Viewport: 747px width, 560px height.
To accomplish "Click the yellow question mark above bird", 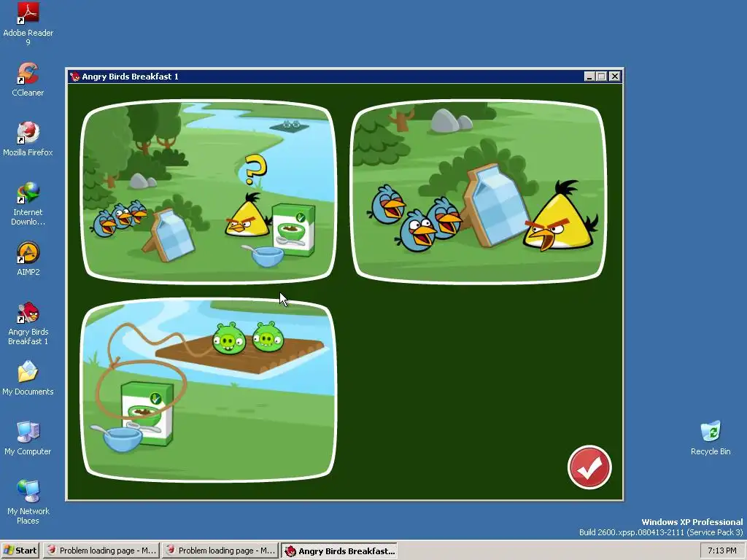I will pos(255,169).
